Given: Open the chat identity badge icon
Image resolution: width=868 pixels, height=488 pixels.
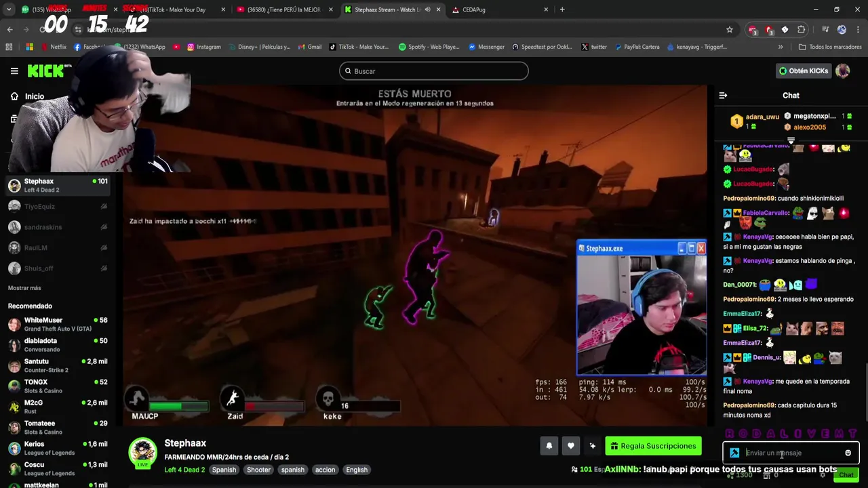Looking at the screenshot, I should click(734, 453).
